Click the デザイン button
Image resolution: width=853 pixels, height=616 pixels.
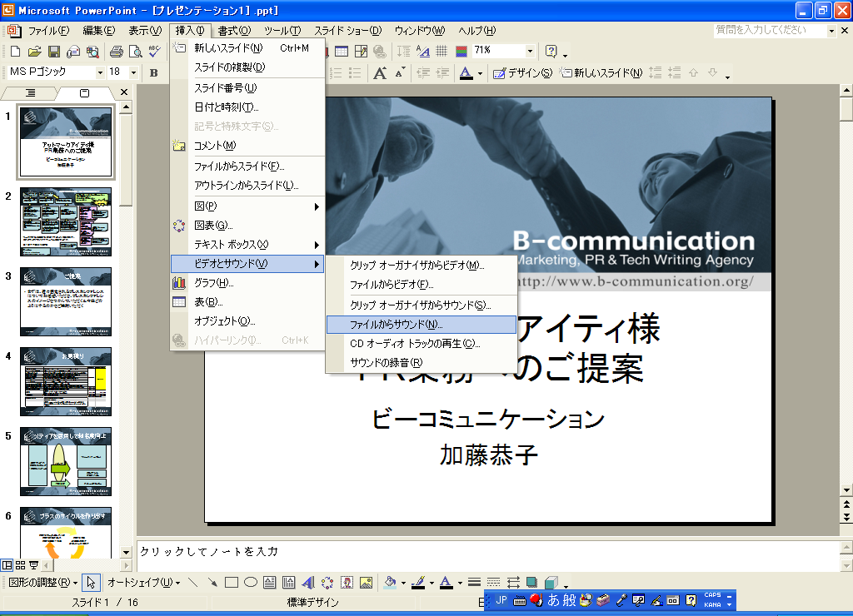pos(522,72)
